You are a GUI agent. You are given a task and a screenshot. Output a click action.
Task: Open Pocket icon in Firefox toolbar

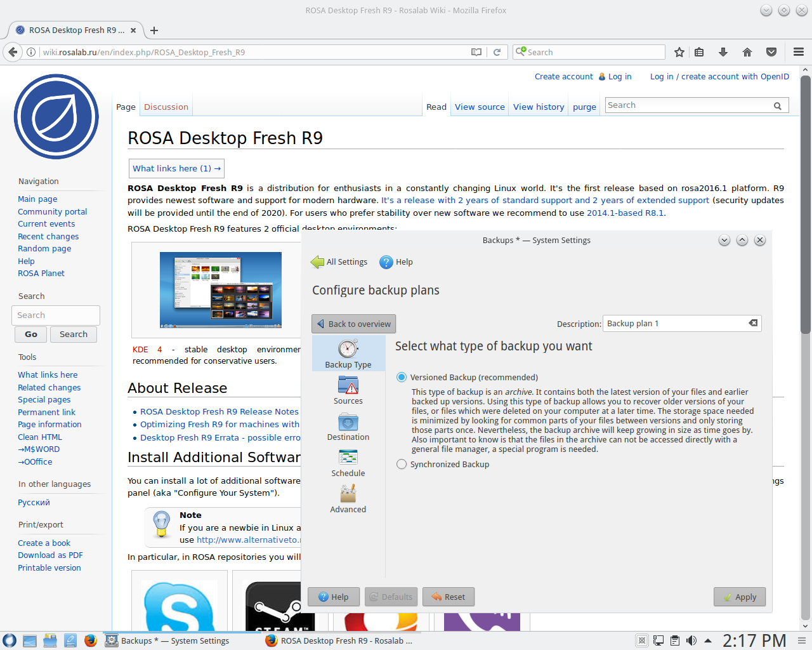771,52
